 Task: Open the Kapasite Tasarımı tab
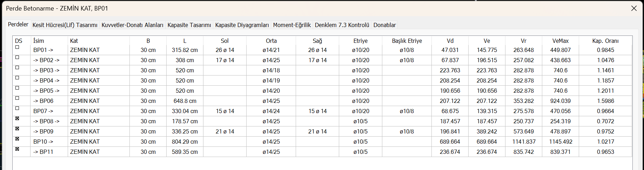coord(189,25)
